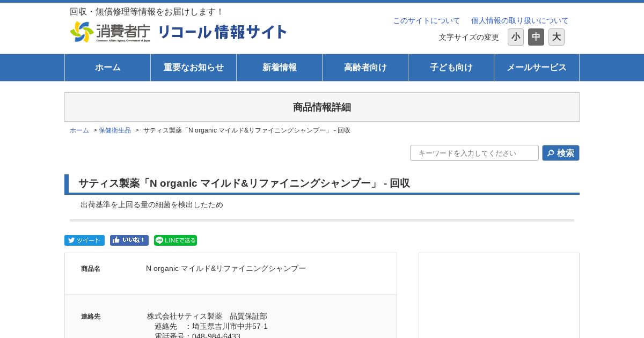The image size is (644, 338).
Task: Open the 新着情報 navigation tab
Action: (279, 68)
